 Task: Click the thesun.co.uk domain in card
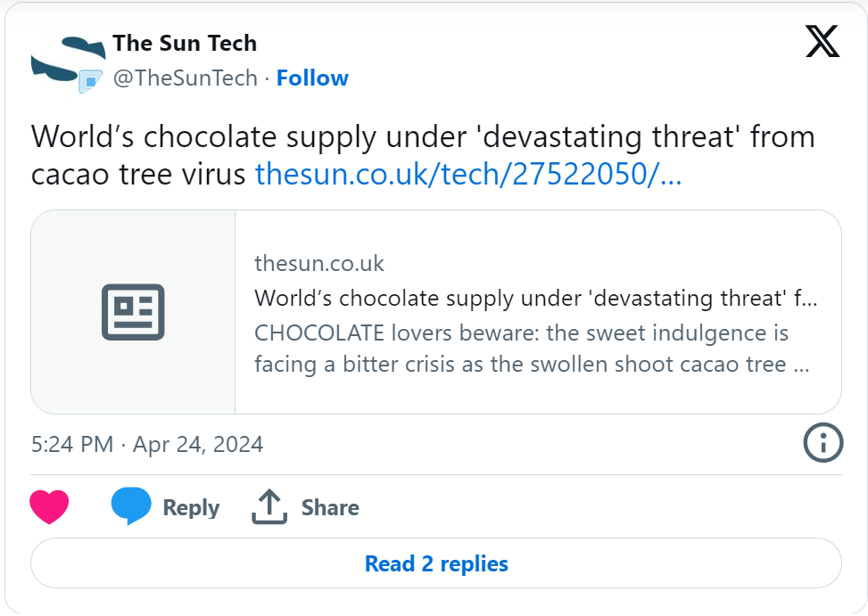pyautogui.click(x=319, y=264)
